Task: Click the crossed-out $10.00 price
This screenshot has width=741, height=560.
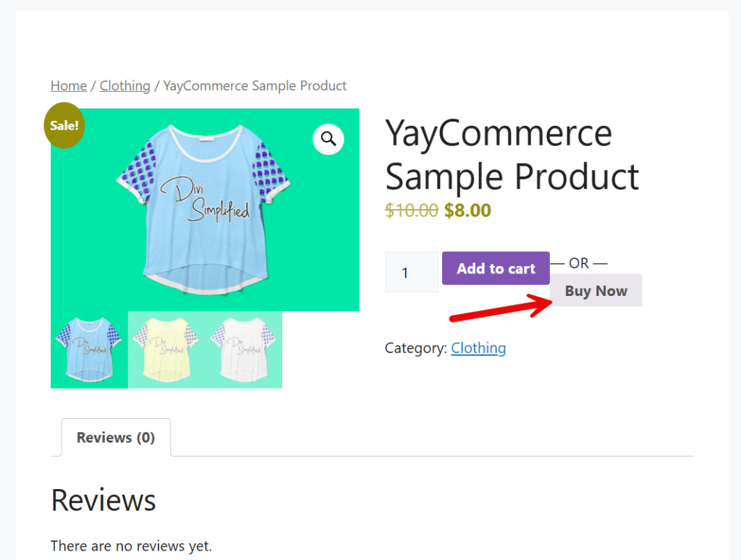Action: click(411, 211)
